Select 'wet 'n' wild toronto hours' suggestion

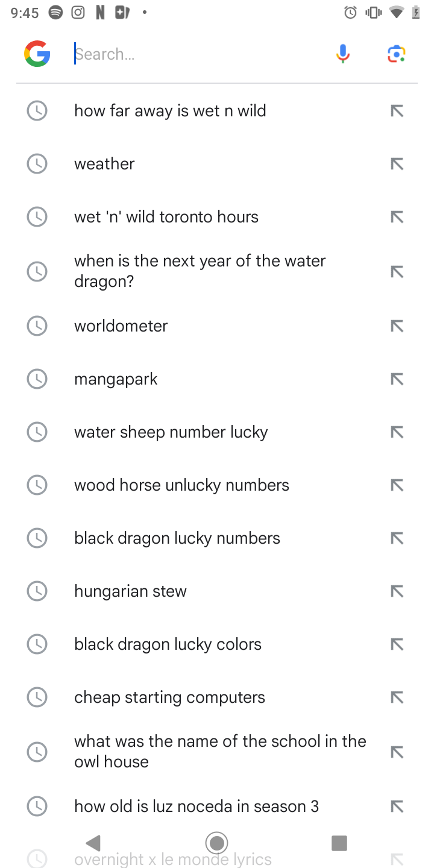pyautogui.click(x=166, y=217)
